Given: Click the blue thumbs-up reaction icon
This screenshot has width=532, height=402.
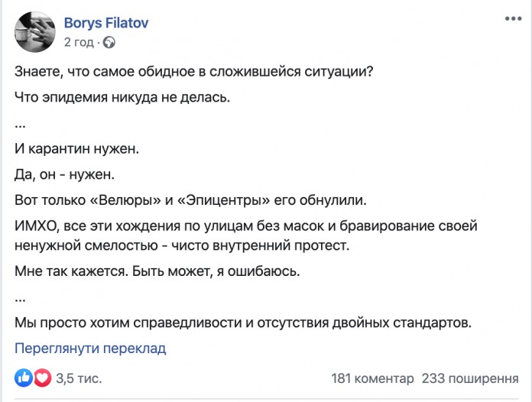Looking at the screenshot, I should click(24, 378).
